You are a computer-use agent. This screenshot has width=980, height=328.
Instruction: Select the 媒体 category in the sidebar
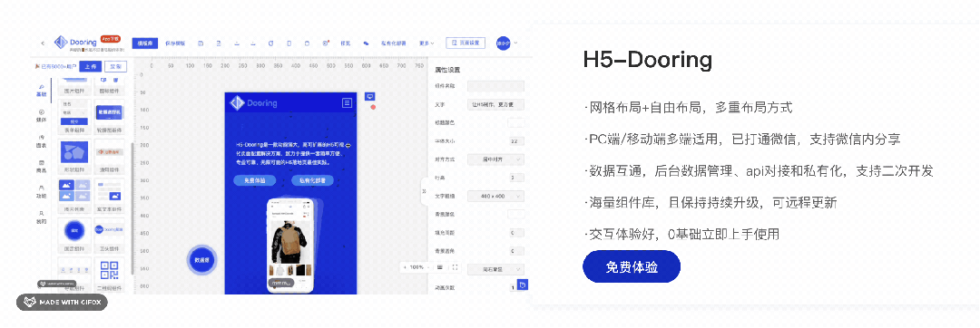pos(41,115)
